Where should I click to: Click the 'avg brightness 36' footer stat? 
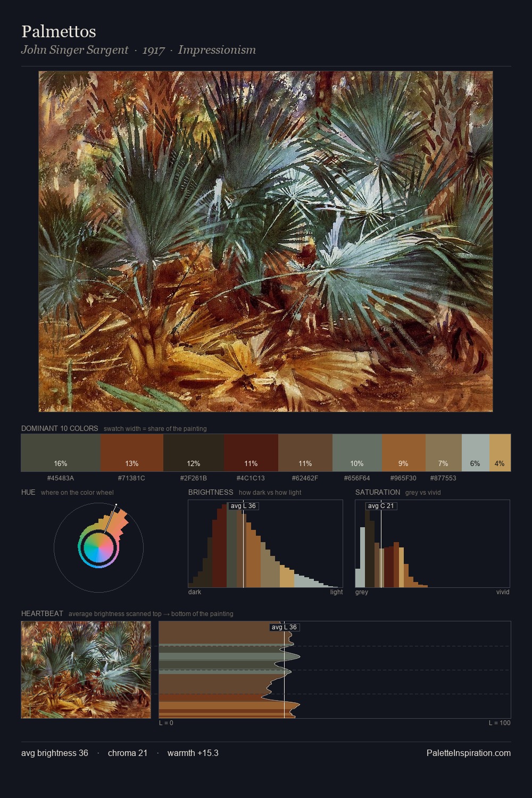pos(55,753)
